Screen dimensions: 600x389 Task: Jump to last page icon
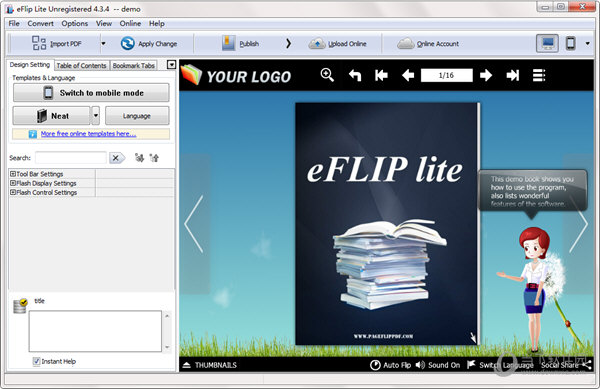[x=512, y=75]
